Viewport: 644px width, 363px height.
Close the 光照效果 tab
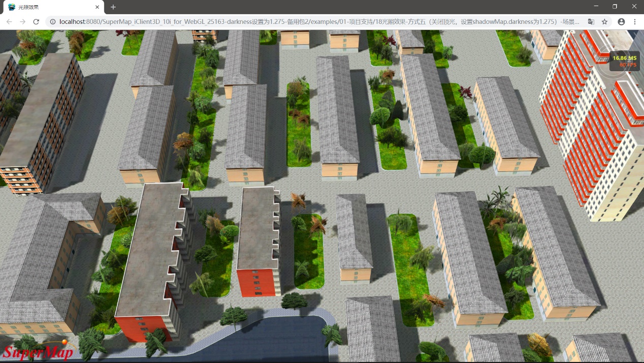pos(97,7)
